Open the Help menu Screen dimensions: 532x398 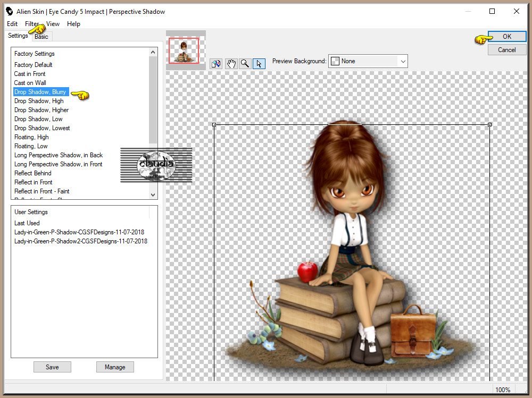point(73,24)
